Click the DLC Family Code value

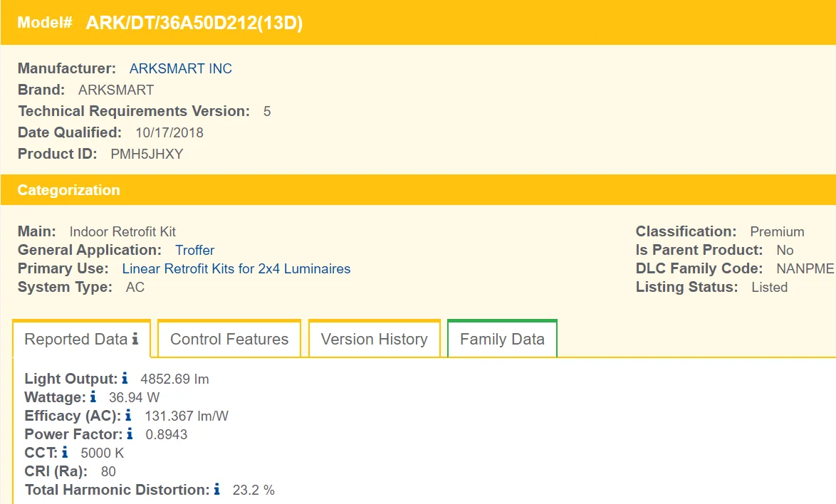pyautogui.click(x=805, y=268)
